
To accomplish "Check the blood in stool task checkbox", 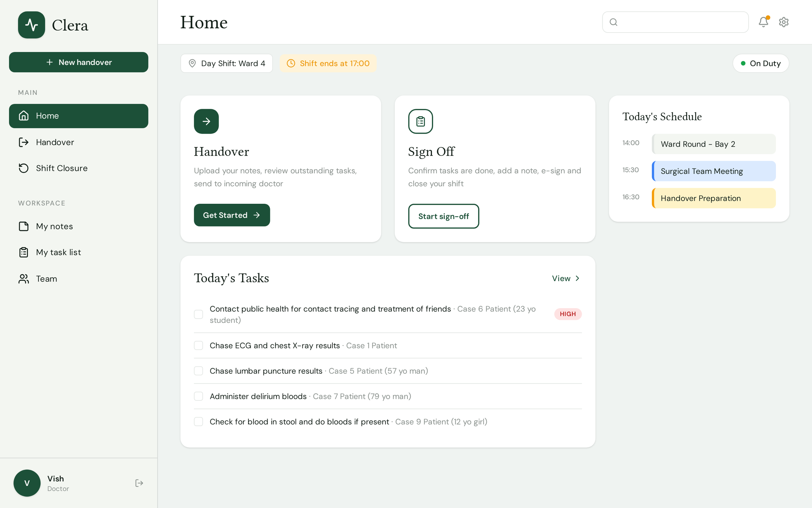I will coord(198,422).
